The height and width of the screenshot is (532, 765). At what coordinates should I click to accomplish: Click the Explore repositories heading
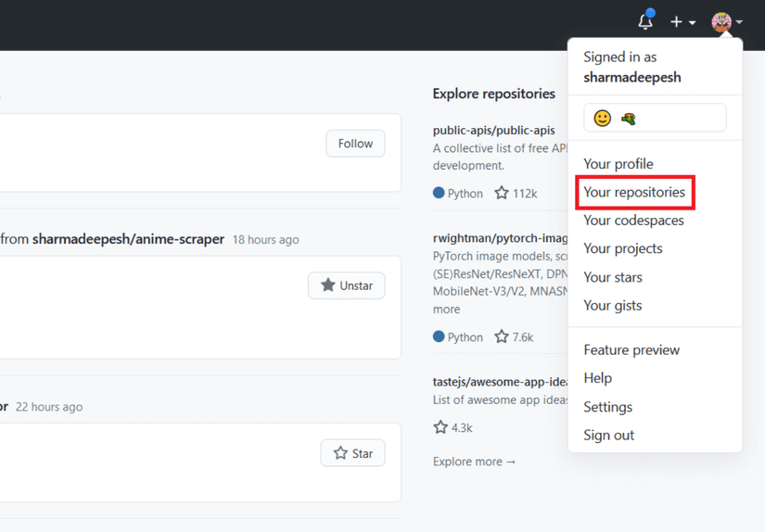[x=493, y=94]
